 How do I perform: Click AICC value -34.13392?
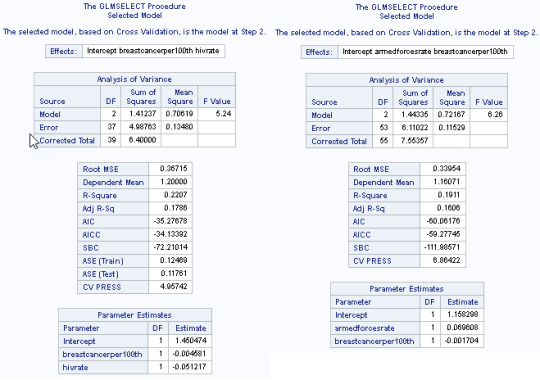tap(170, 234)
